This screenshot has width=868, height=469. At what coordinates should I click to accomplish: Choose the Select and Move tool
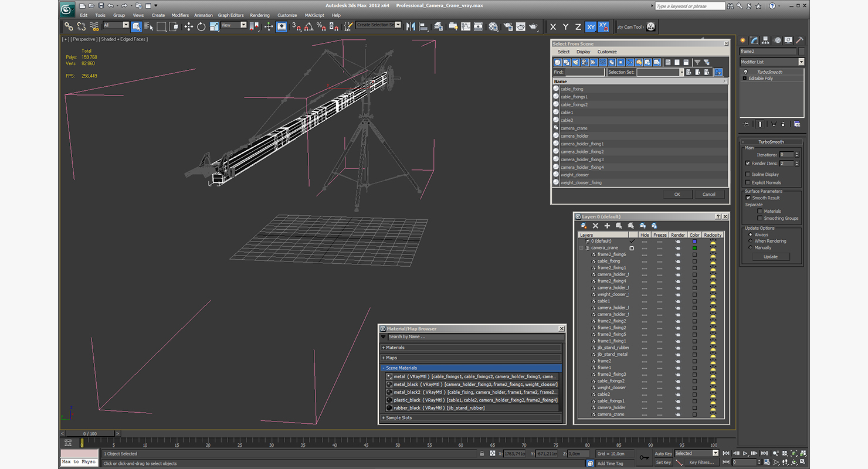click(x=188, y=26)
